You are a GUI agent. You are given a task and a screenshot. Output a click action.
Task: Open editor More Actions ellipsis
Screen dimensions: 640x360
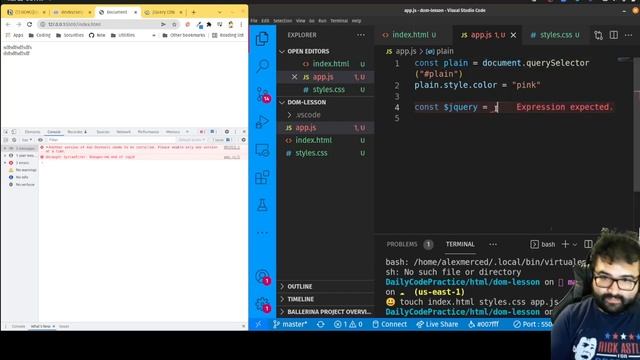pyautogui.click(x=629, y=35)
